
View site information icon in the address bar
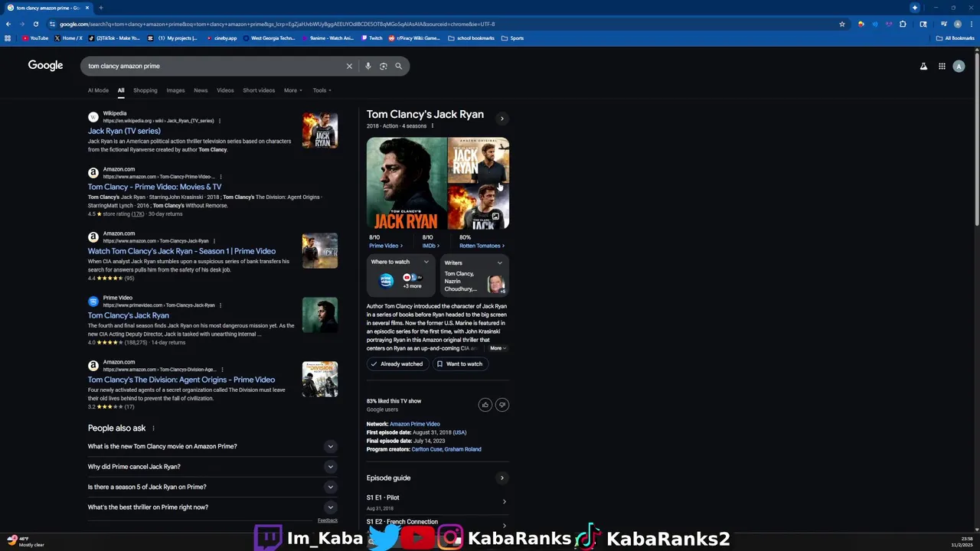point(52,24)
